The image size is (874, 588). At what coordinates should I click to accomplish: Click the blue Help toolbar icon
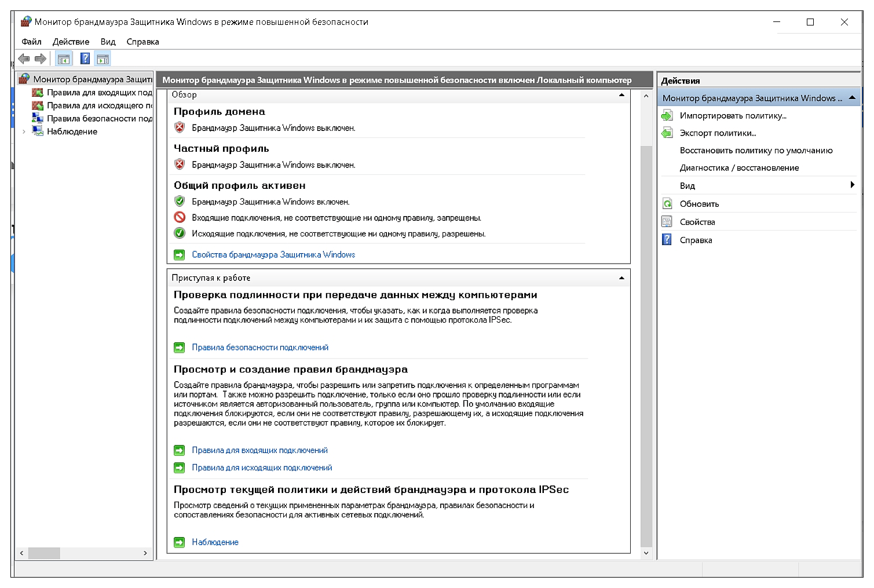coord(85,59)
